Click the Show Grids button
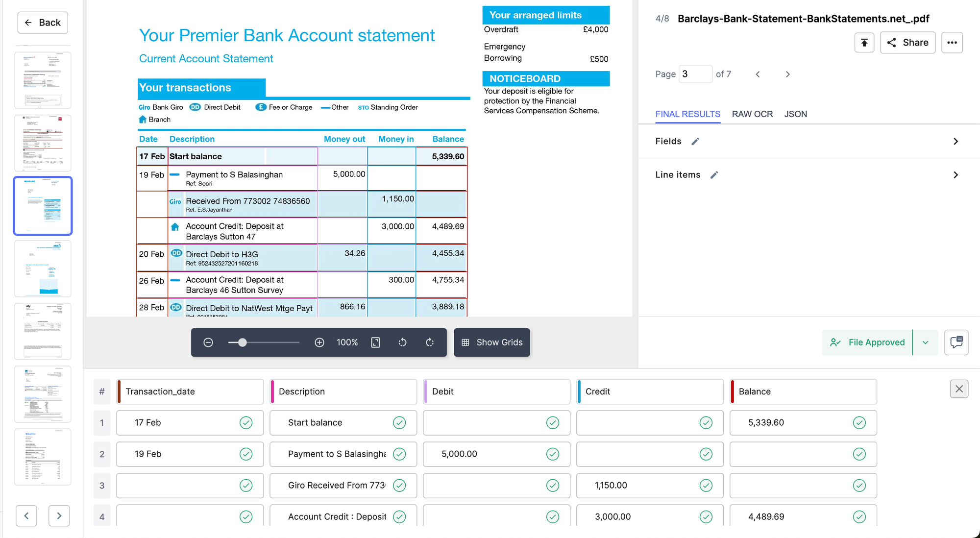This screenshot has width=980, height=538. click(x=492, y=342)
